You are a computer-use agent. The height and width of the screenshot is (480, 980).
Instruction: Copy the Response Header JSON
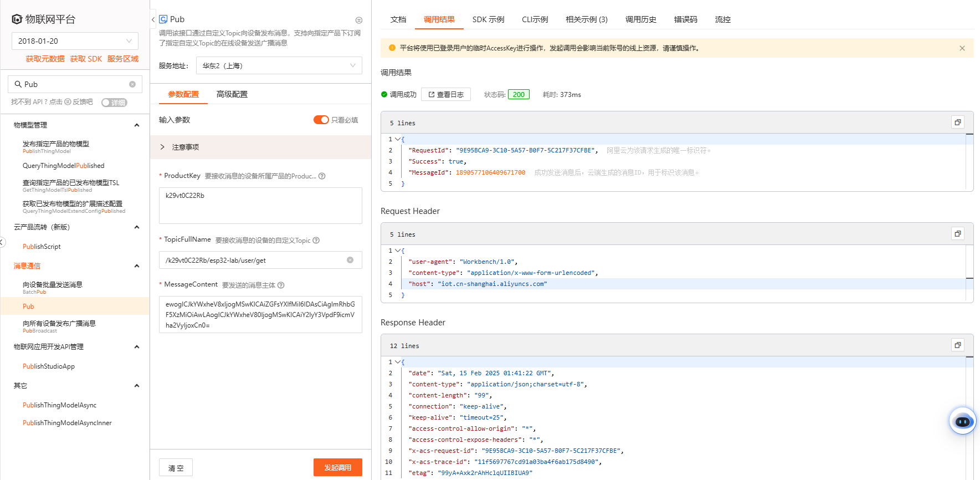pos(957,345)
